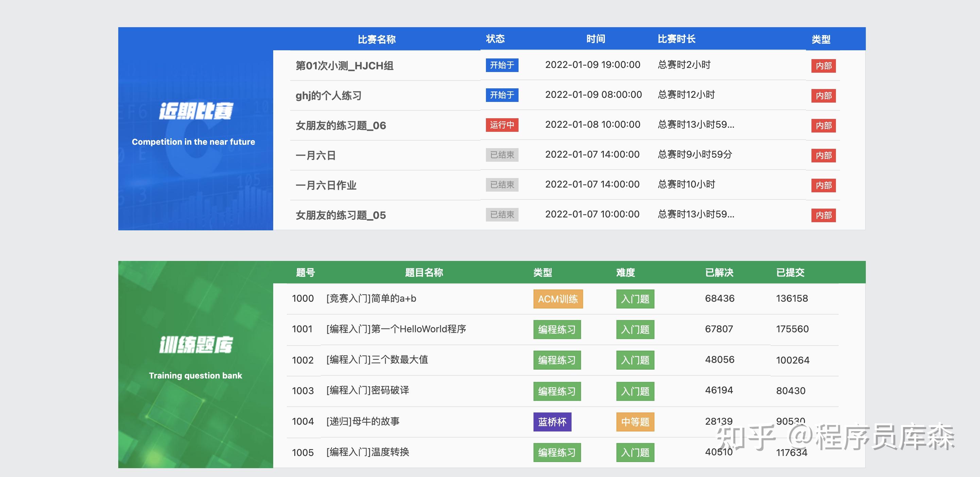This screenshot has height=477, width=980.
Task: Open problem [递归]母牛的故事
Action: (x=363, y=421)
